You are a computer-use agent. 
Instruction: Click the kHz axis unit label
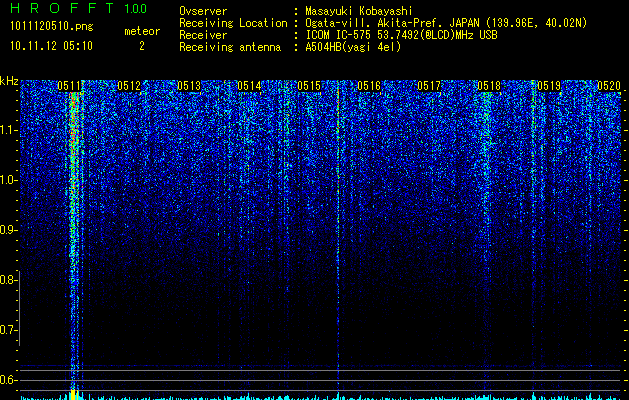[x=9, y=81]
